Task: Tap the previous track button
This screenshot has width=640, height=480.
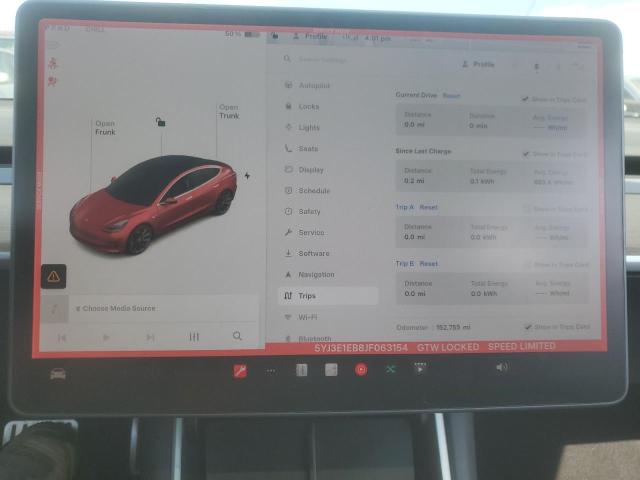Action: tap(62, 338)
